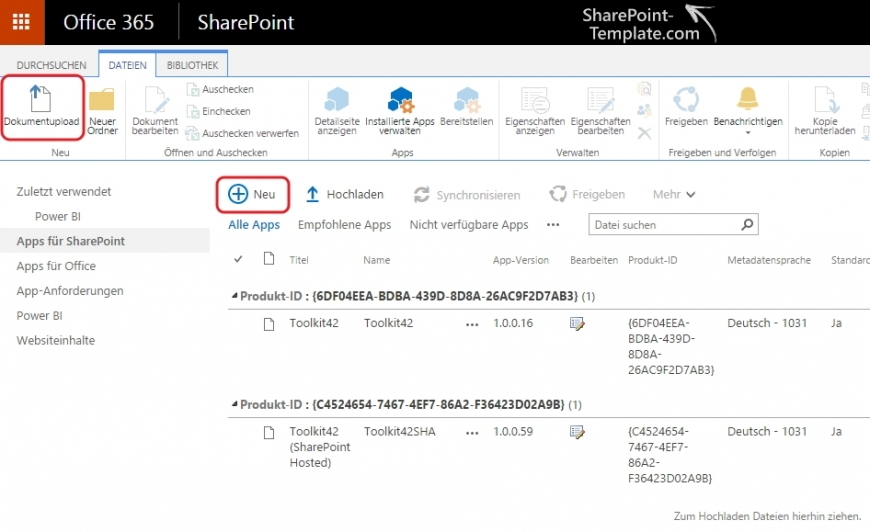
Task: Open Power BI under Zuletzt verwendet
Action: tap(58, 216)
